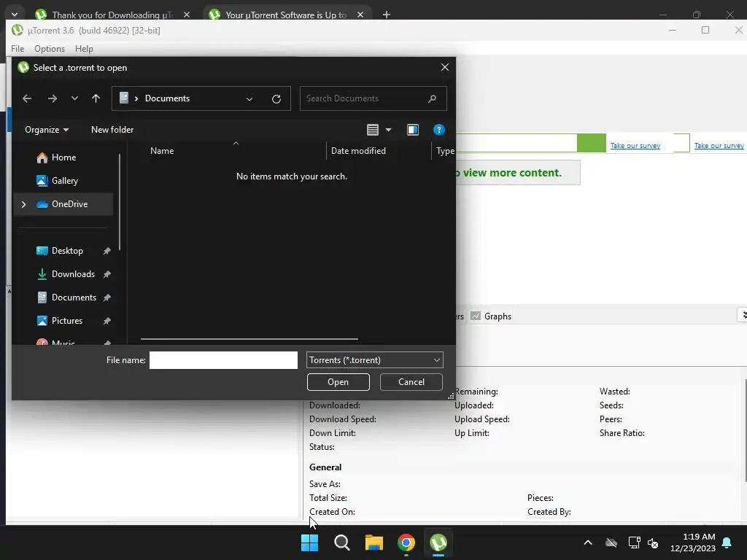Open Documents quick access folder
Image resolution: width=747 pixels, height=560 pixels.
[74, 297]
